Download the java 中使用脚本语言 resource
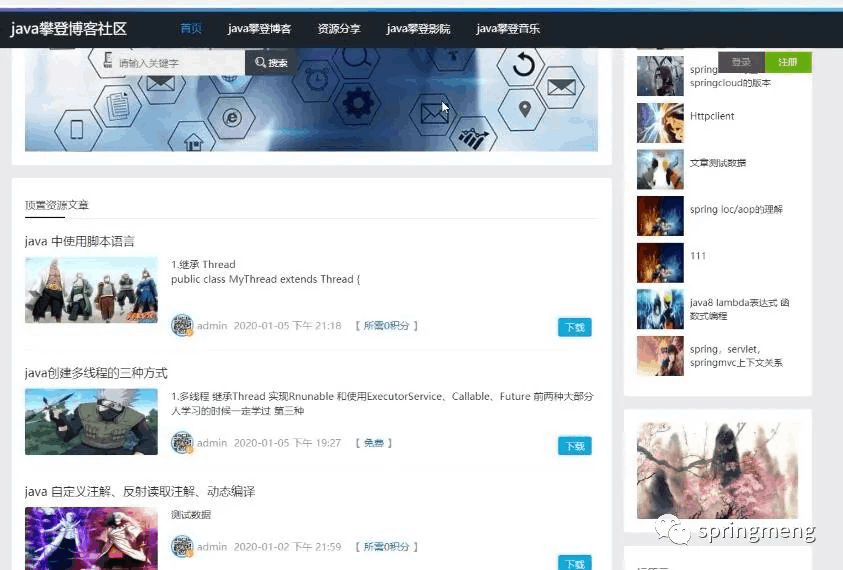Viewport: 843px width, 570px height. click(575, 327)
